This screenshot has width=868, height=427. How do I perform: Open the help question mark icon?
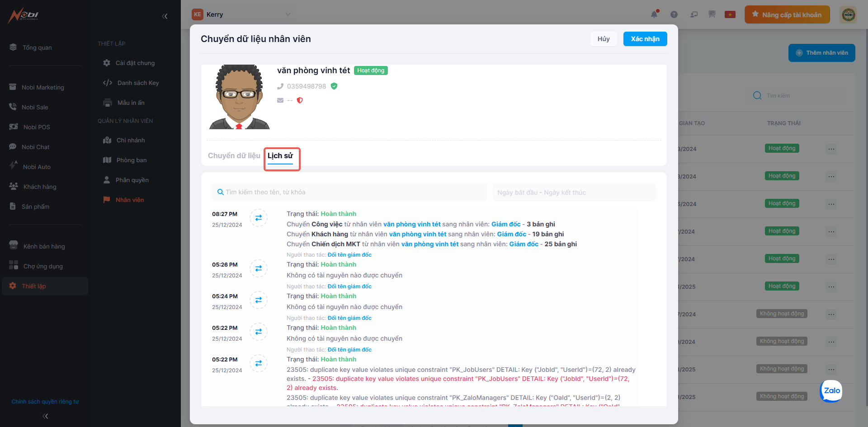click(x=674, y=14)
